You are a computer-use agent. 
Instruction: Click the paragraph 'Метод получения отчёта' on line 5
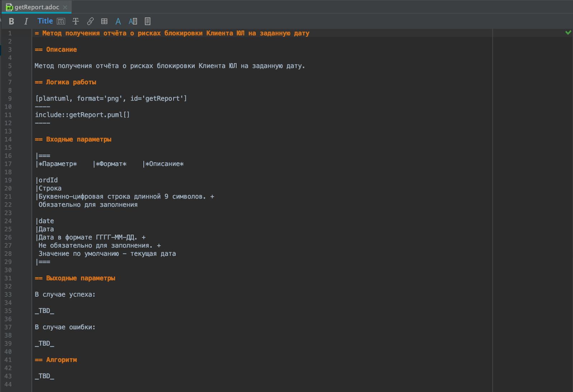click(x=170, y=66)
